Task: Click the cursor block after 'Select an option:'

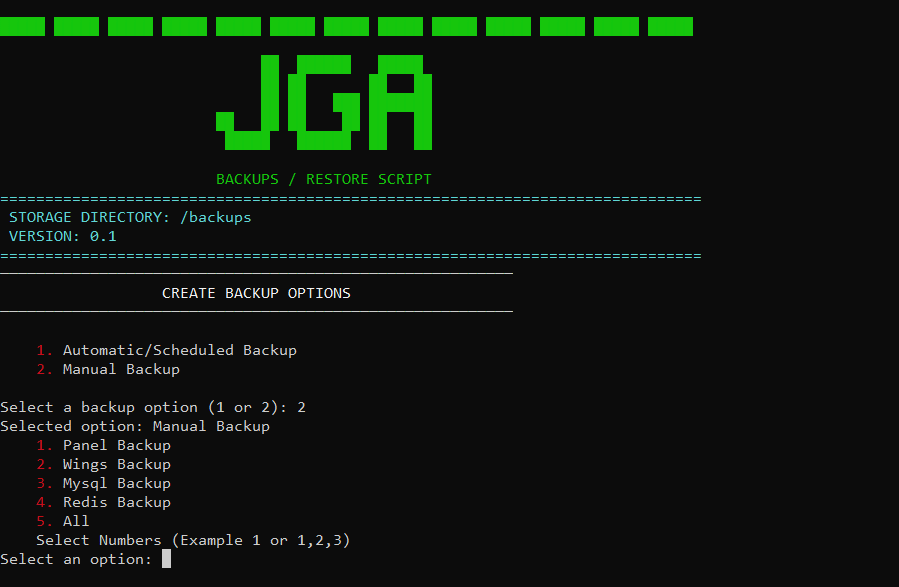Action: pos(167,559)
